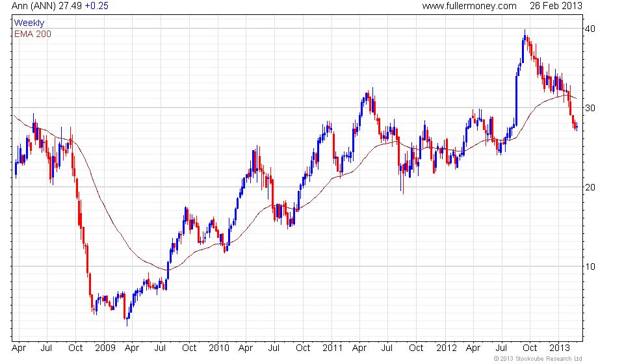Click the Apr label right after 2009
The width and height of the screenshot is (637, 364).
pyautogui.click(x=132, y=348)
